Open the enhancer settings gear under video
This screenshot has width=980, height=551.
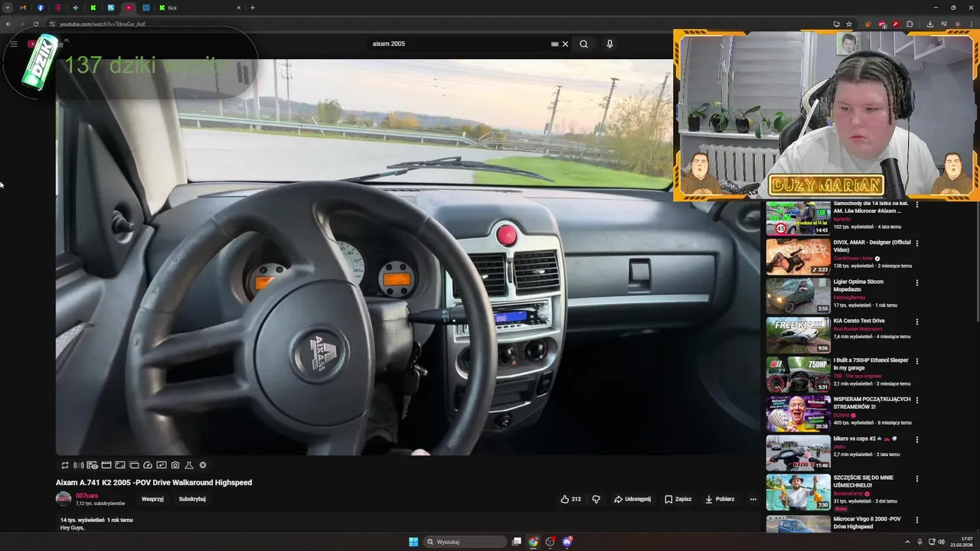click(203, 465)
